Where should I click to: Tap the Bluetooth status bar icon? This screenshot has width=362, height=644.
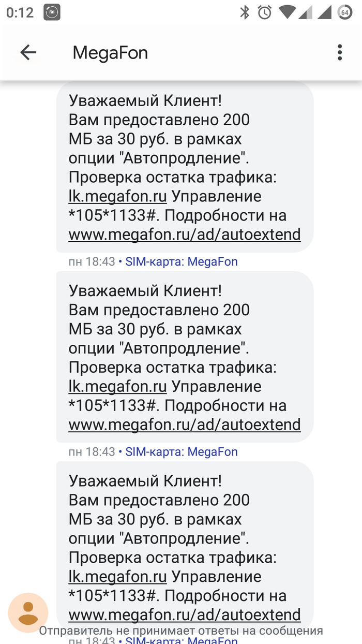(245, 12)
